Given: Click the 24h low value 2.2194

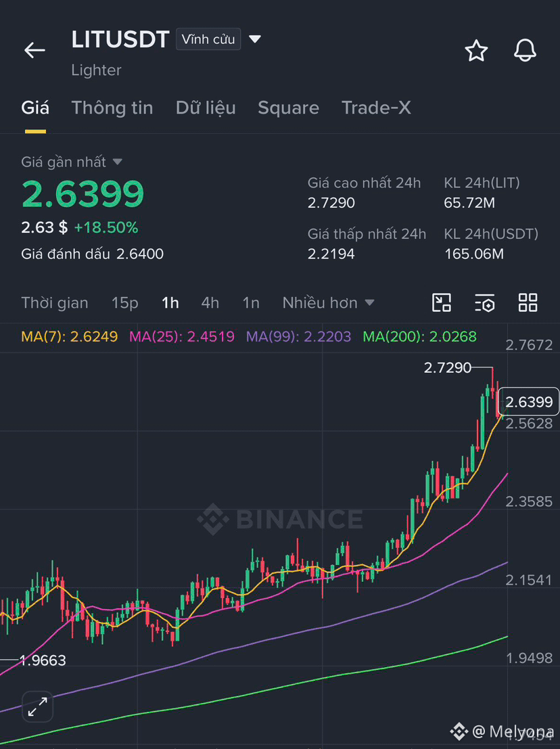Looking at the screenshot, I should (331, 254).
